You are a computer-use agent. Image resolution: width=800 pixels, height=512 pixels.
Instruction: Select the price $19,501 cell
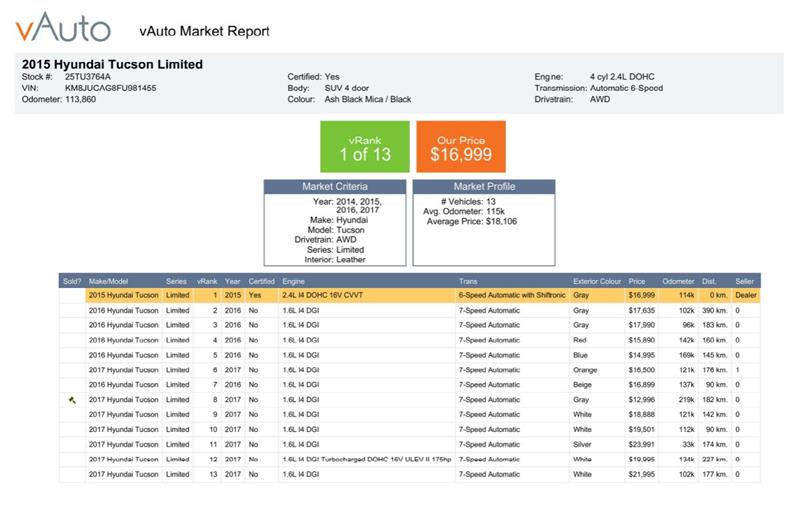641,429
